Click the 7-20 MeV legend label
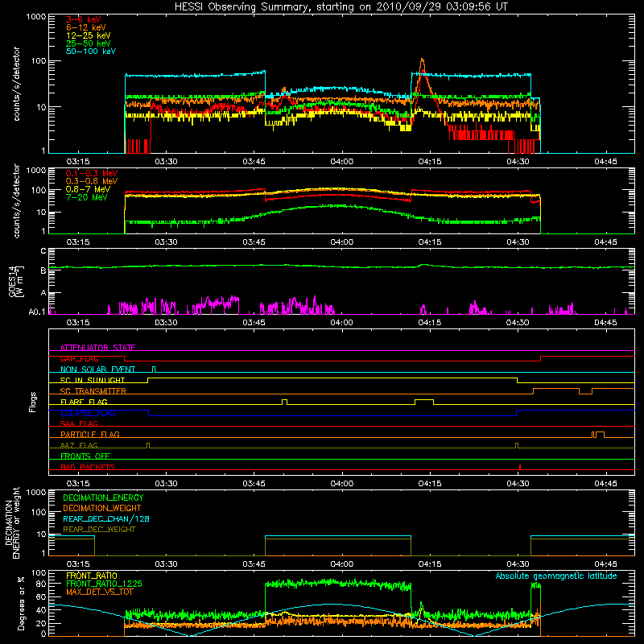Viewport: 644px width, 644px height. pyautogui.click(x=87, y=197)
